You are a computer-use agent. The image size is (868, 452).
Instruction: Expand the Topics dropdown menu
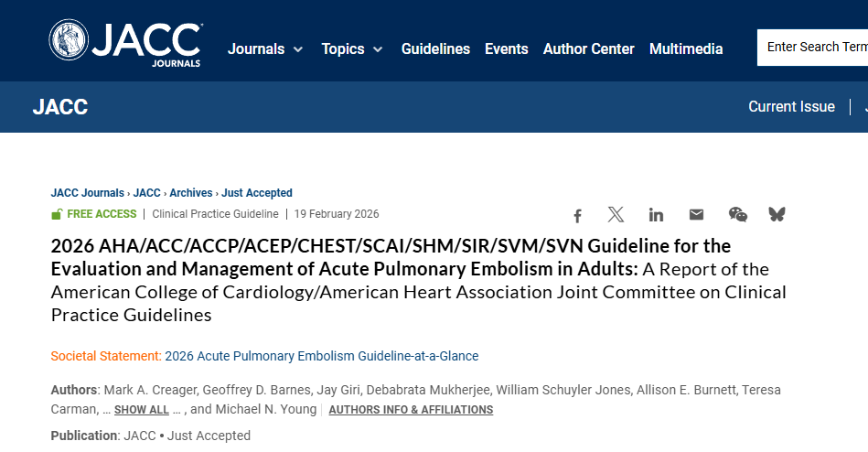352,49
